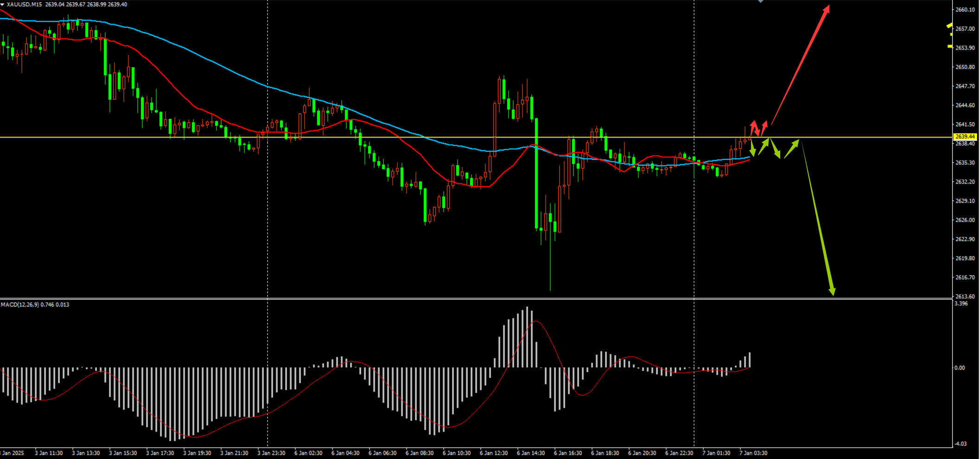
Task: Click the 6 Jan 08:30 time label
Action: (x=420, y=453)
